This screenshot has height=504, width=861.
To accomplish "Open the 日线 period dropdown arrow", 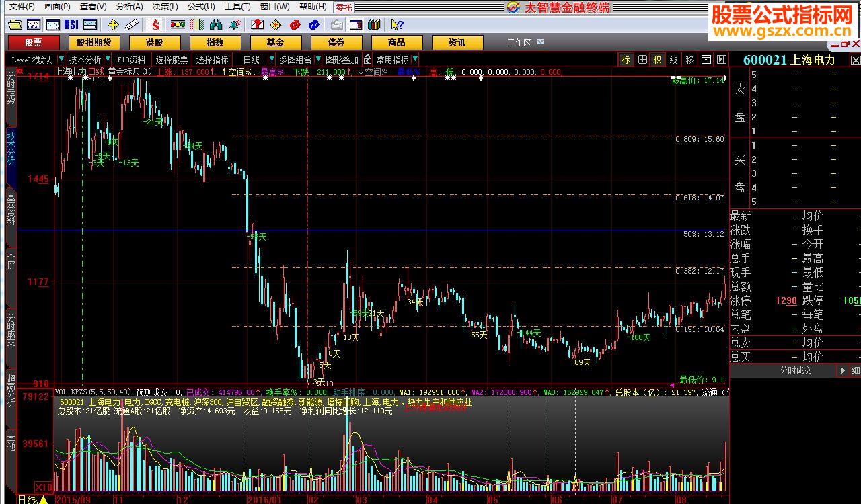I will [x=271, y=60].
